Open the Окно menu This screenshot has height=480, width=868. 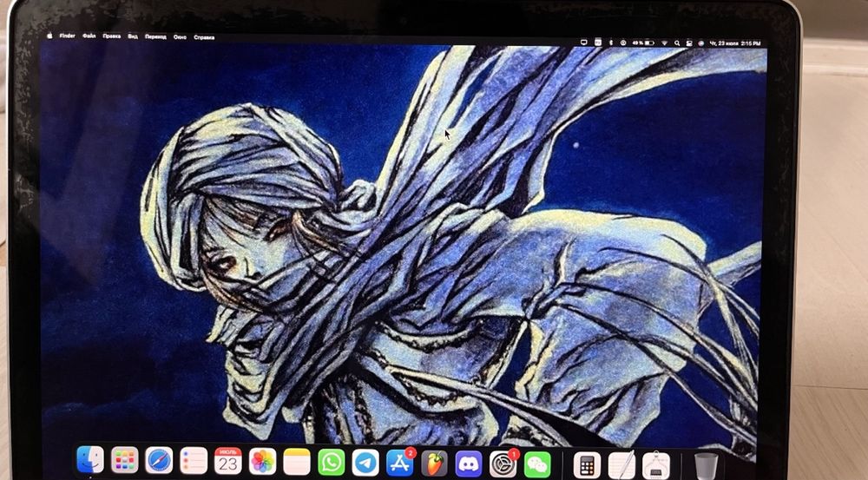180,37
